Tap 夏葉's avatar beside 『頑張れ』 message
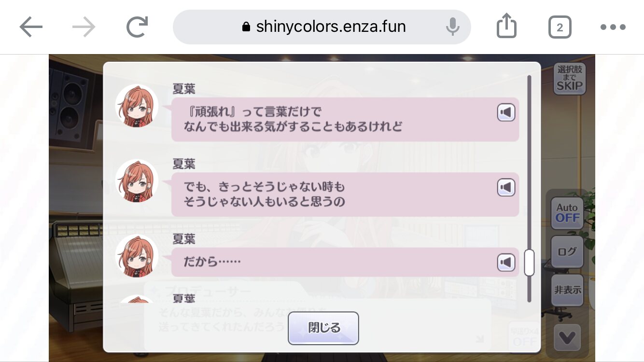The height and width of the screenshot is (362, 644). (137, 106)
